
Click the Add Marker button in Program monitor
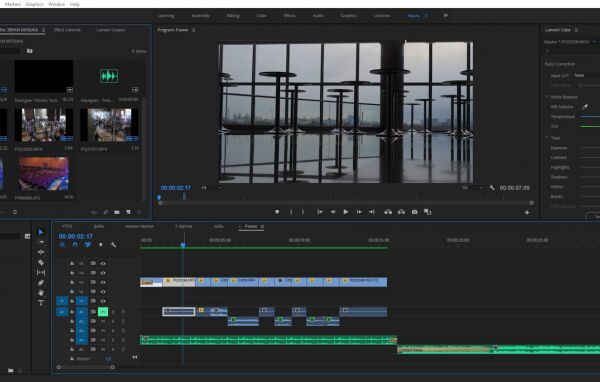(277, 212)
